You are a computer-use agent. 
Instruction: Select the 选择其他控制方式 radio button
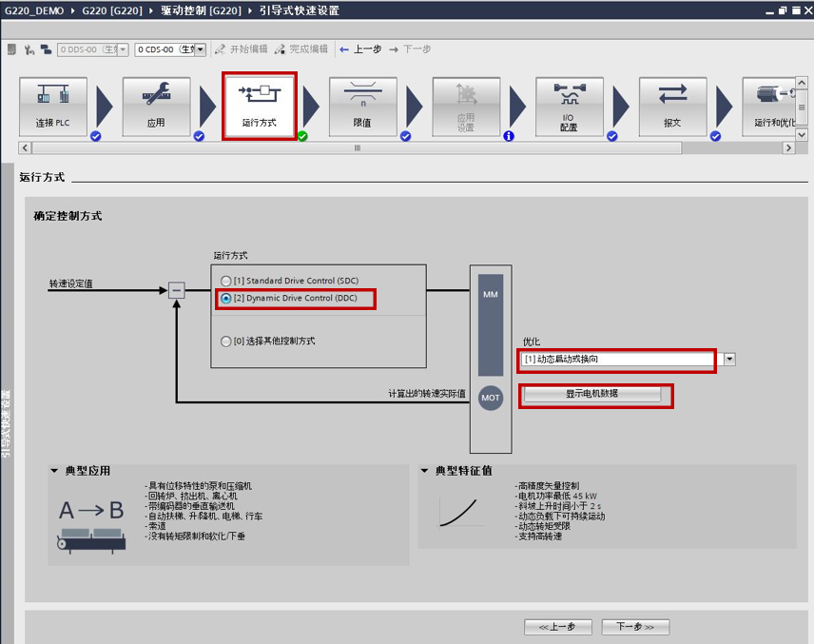pyautogui.click(x=225, y=342)
